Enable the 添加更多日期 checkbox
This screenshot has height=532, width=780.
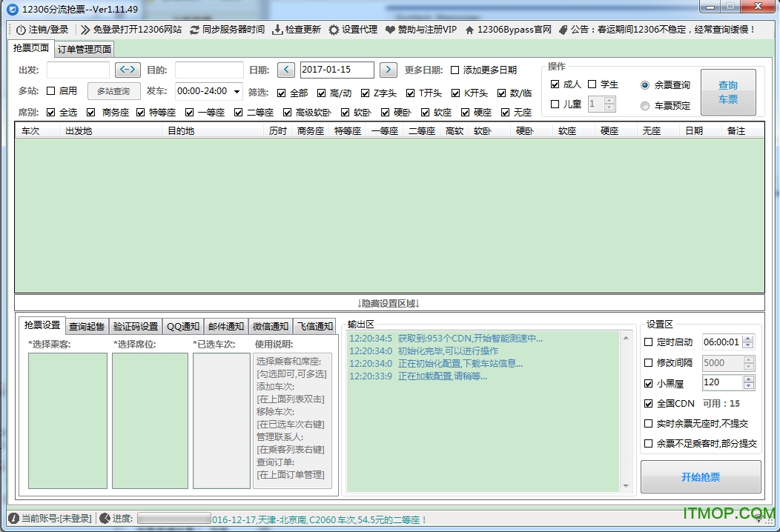(x=455, y=70)
